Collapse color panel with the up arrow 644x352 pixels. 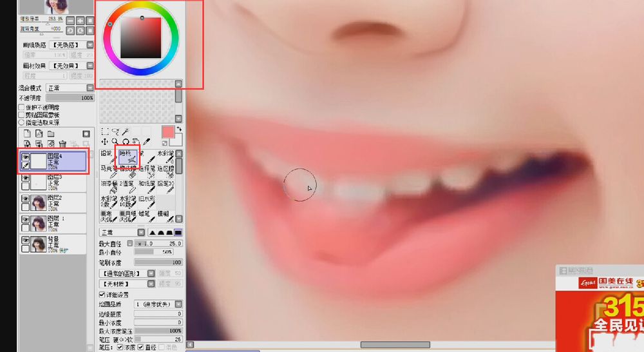coord(178,83)
